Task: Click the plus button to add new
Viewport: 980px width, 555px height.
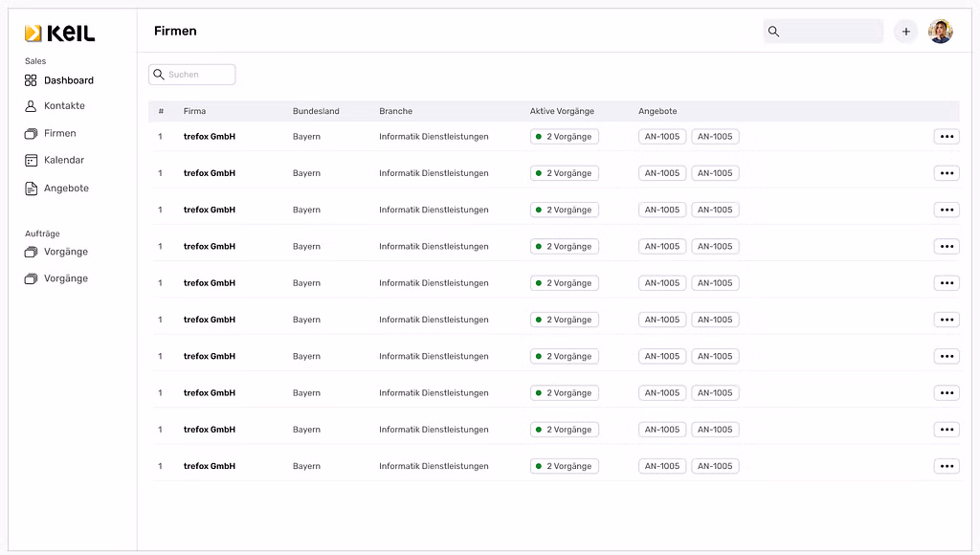Action: coord(905,32)
